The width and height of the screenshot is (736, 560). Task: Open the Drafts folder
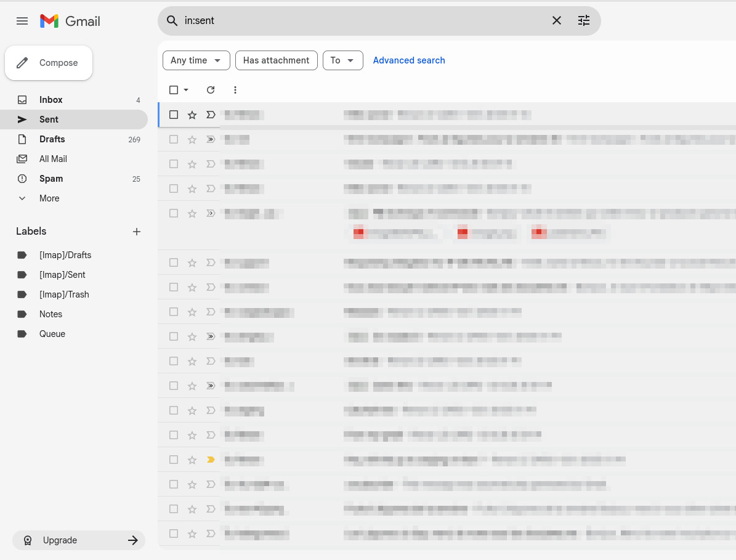tap(52, 139)
